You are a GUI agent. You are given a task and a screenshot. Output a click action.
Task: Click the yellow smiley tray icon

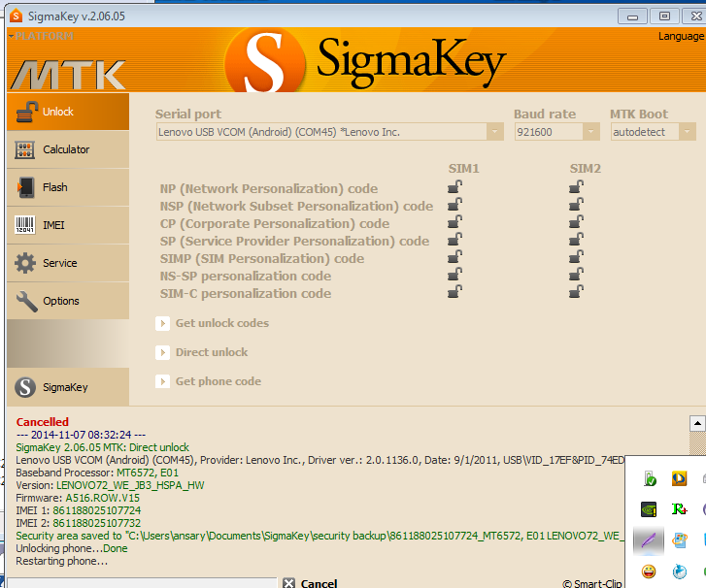[x=649, y=572]
